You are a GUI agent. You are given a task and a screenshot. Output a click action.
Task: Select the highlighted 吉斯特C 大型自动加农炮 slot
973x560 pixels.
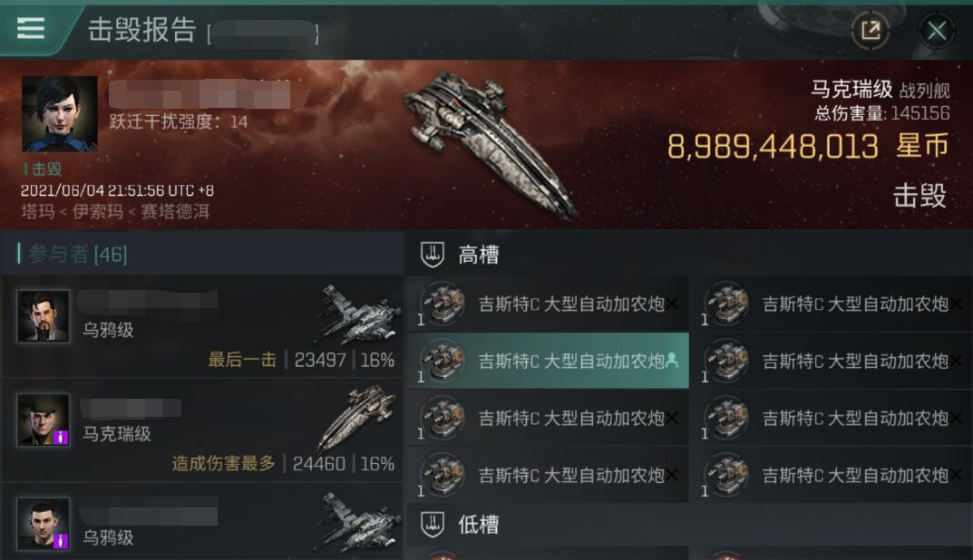click(548, 361)
